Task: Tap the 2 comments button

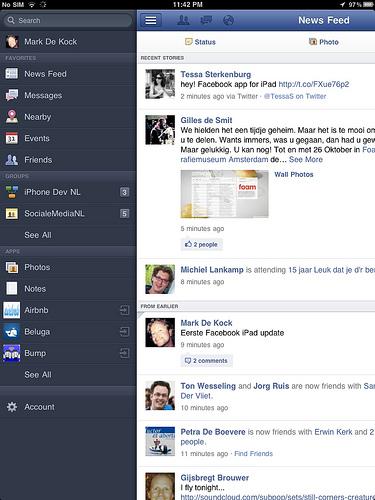Action: 206,361
